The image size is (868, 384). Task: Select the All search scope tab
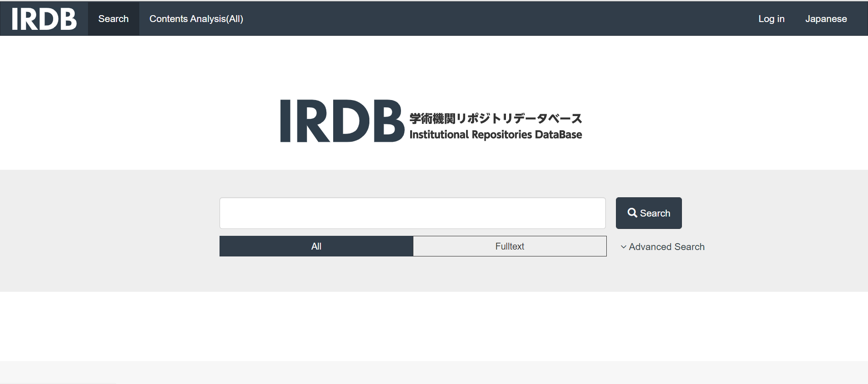click(316, 246)
